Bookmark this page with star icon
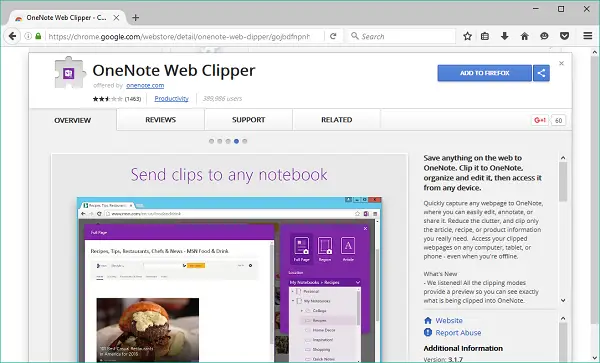Screen dimensions: 600x363 tap(467, 36)
